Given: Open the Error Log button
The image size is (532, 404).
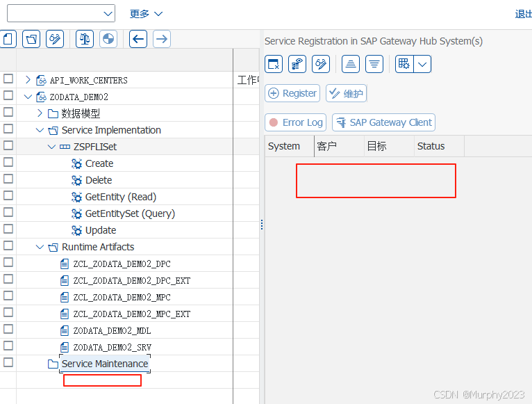Looking at the screenshot, I should (296, 122).
